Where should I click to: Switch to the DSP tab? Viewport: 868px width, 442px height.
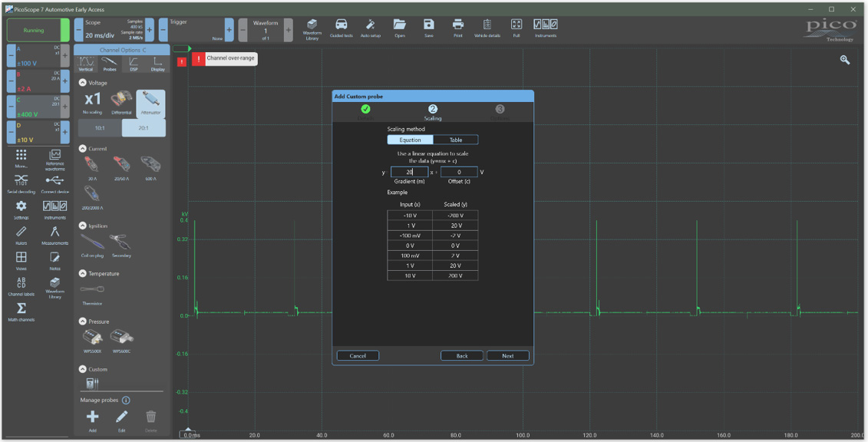[134, 64]
